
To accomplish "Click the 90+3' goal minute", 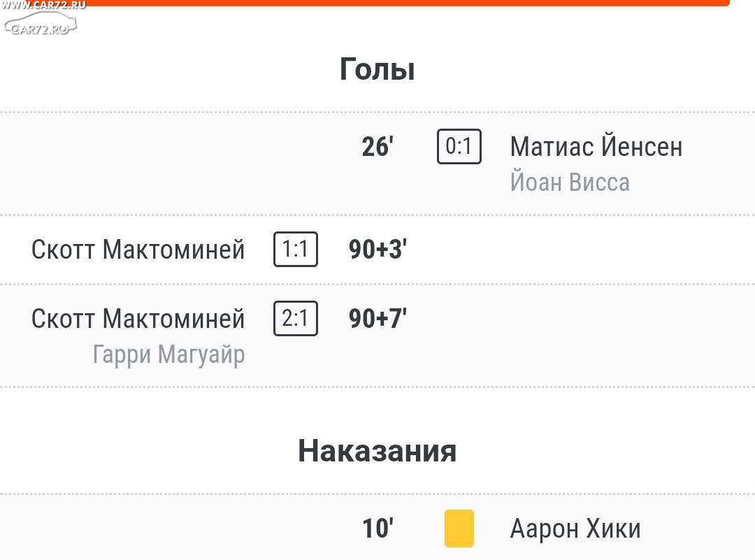I will tap(377, 250).
